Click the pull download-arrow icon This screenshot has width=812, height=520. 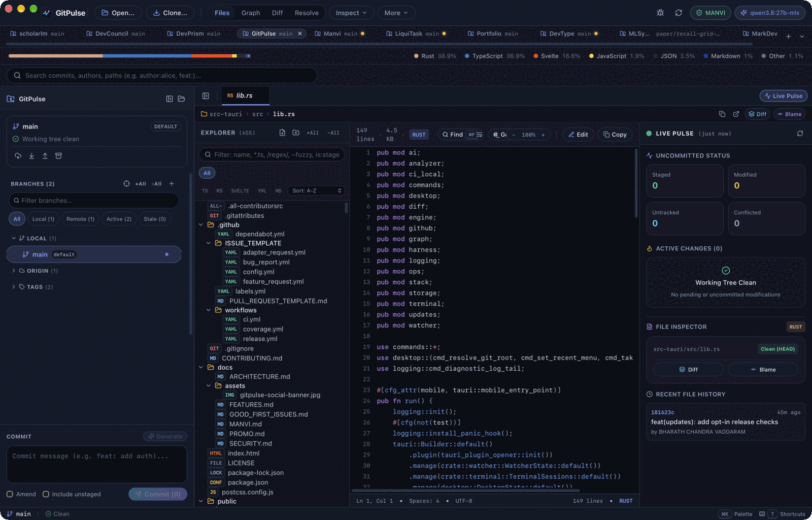pyautogui.click(x=31, y=156)
